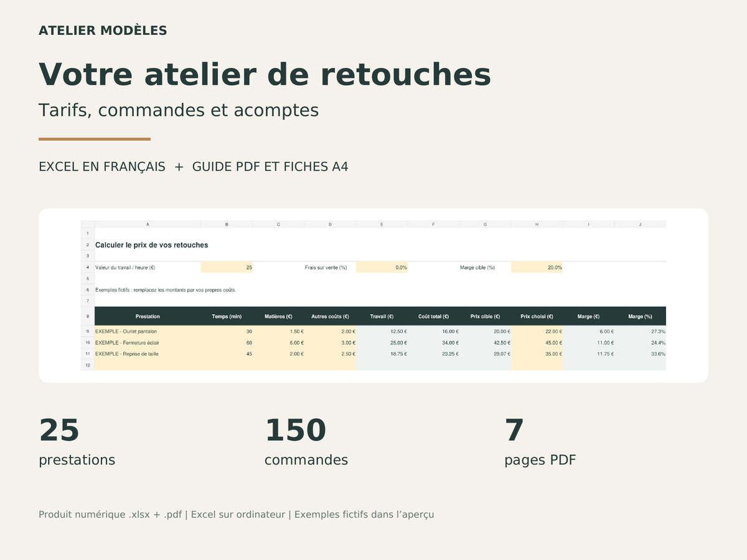Select column header H
Image resolution: width=747 pixels, height=560 pixels.
[537, 224]
